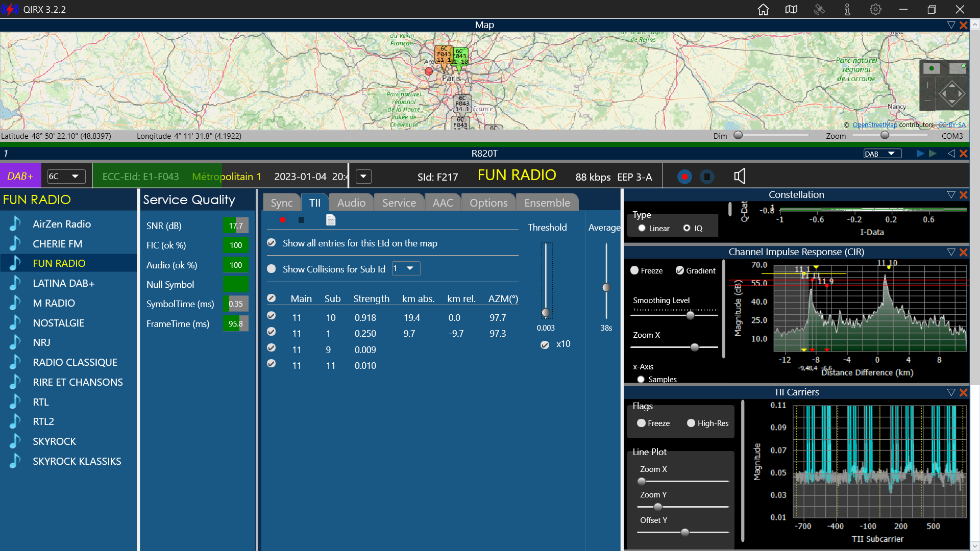Collapse the Constellation panel
The width and height of the screenshot is (980, 551).
951,195
